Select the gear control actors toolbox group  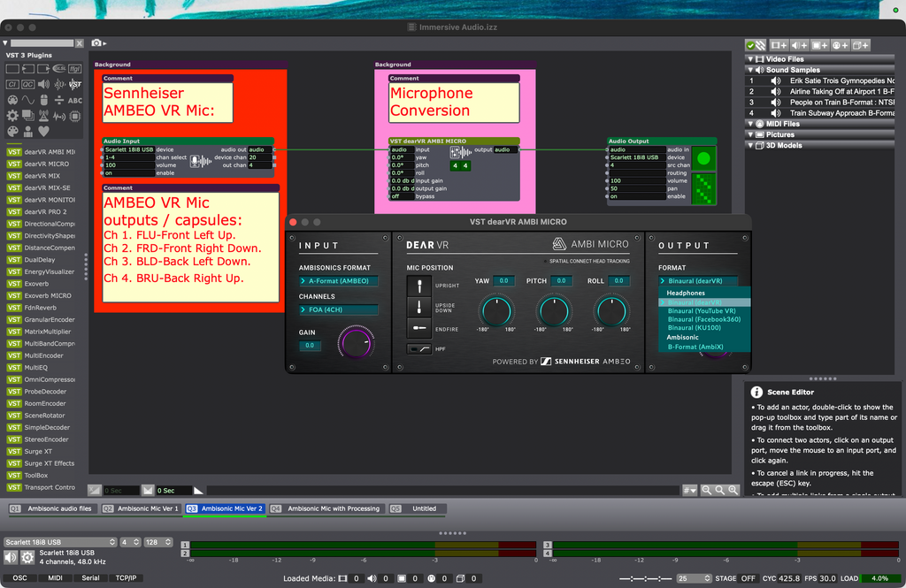click(x=12, y=116)
